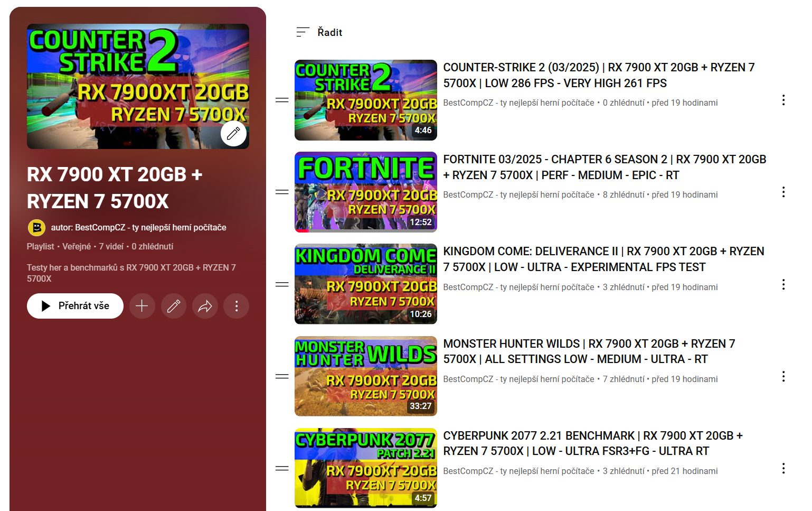
Task: Click playlist description Testy her a benchmarků
Action: click(131, 273)
